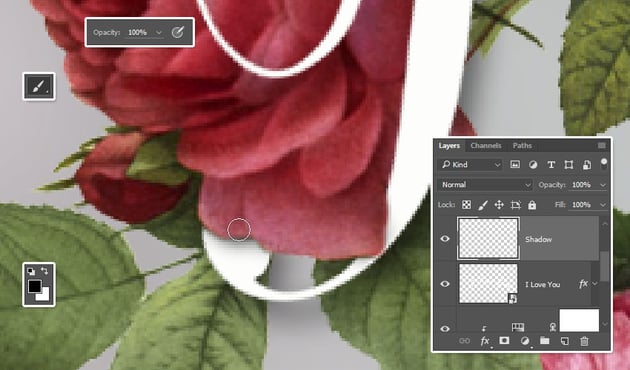Click the Layers panel scrollbar thumb
630x370 pixels.
point(604,266)
